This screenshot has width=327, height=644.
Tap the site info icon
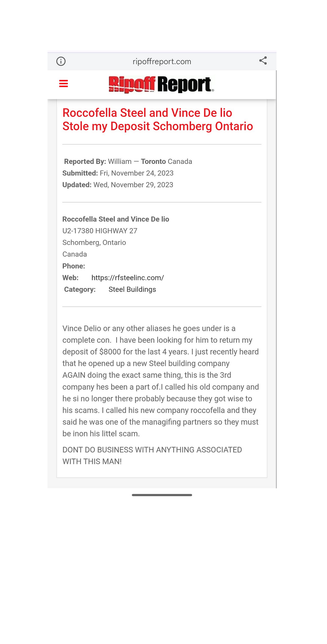coord(61,61)
